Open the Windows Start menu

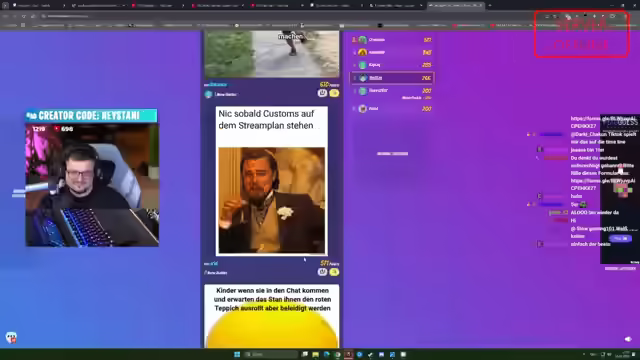pos(237,354)
